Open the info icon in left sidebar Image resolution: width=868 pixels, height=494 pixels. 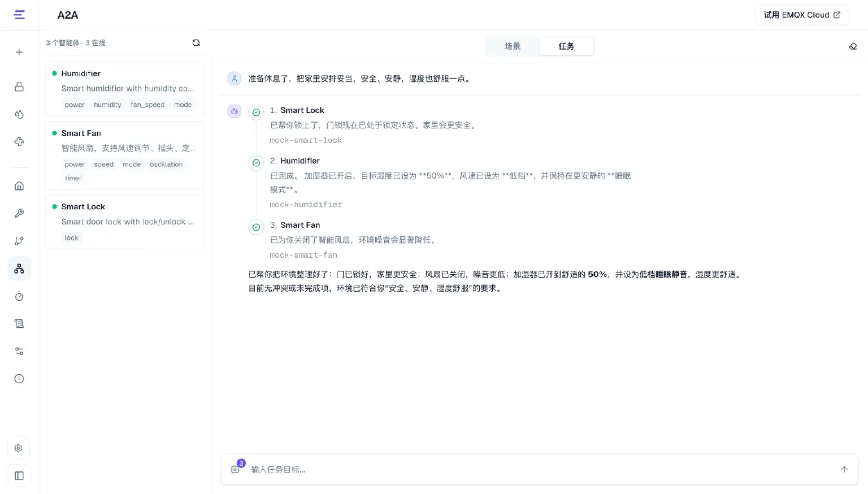pos(19,379)
